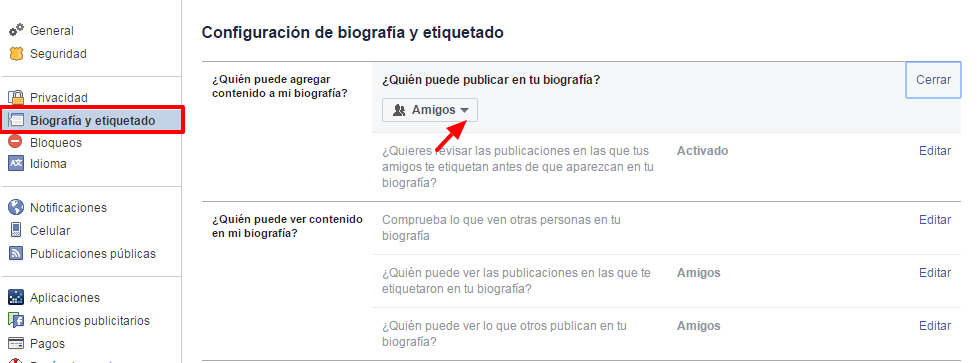Click '¿Quién puede ver las publicaciones en las que te etiquetaron' text
This screenshot has height=363, width=979.
coord(516,281)
